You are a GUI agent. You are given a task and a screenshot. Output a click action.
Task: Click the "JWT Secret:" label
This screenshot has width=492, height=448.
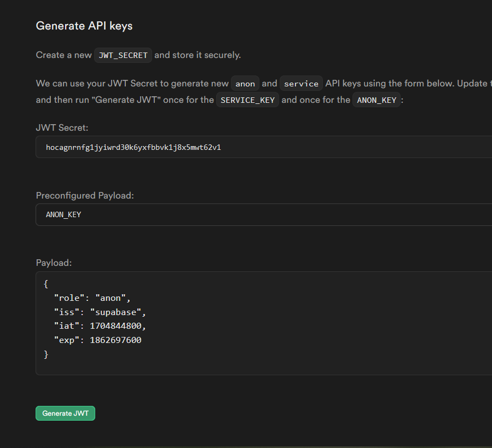[62, 127]
